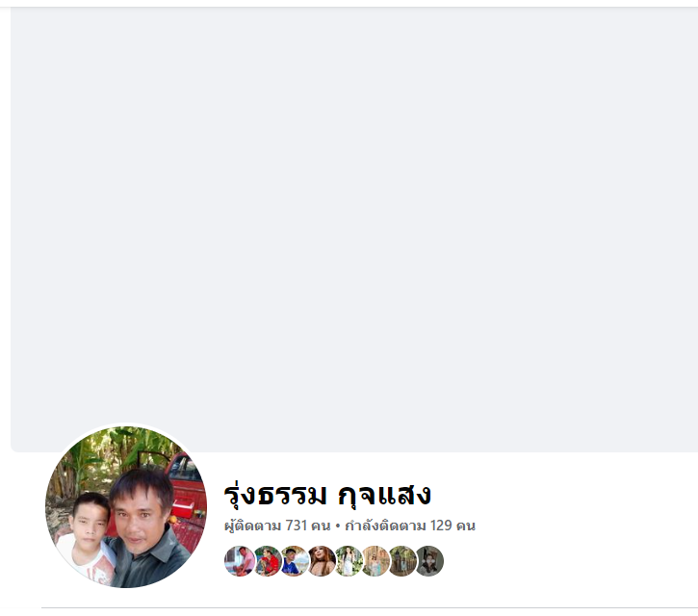The width and height of the screenshot is (698, 616).
Task: Open friend avatar with boy in blue jersey
Action: point(295,561)
